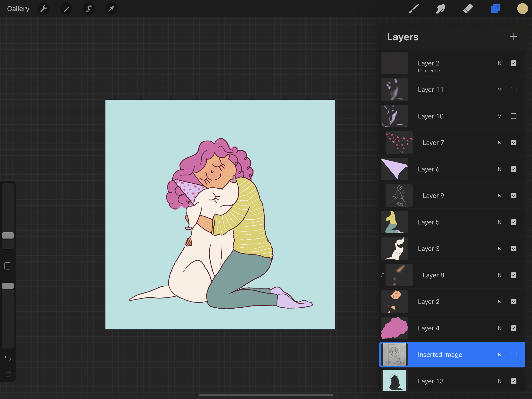532x399 pixels.
Task: Close the Layers panel via Layers icon
Action: point(495,9)
